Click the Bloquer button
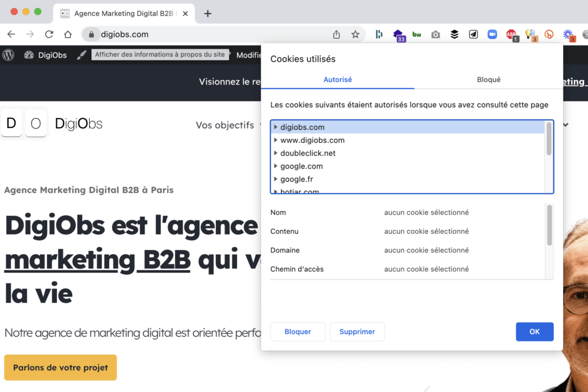The image size is (588, 392). pyautogui.click(x=297, y=332)
